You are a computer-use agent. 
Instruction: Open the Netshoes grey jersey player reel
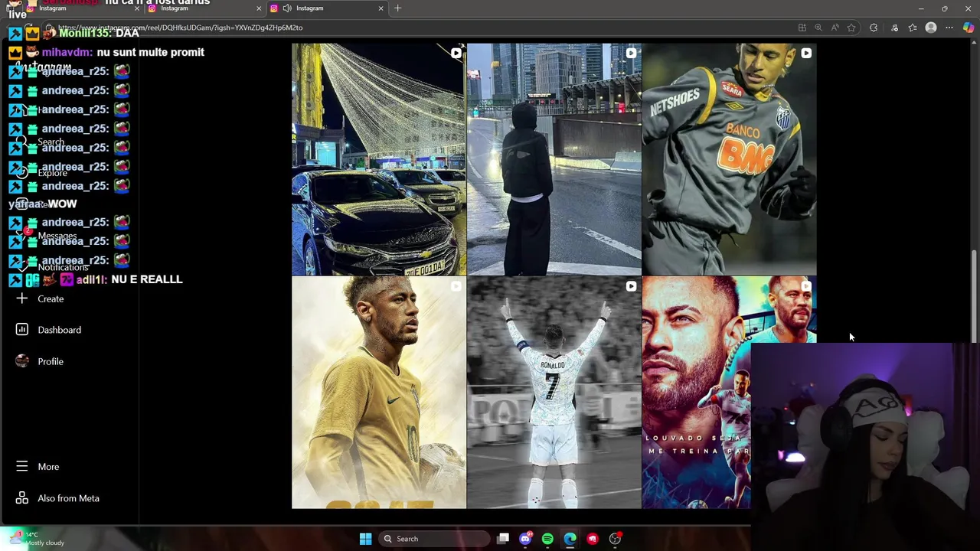tap(729, 159)
